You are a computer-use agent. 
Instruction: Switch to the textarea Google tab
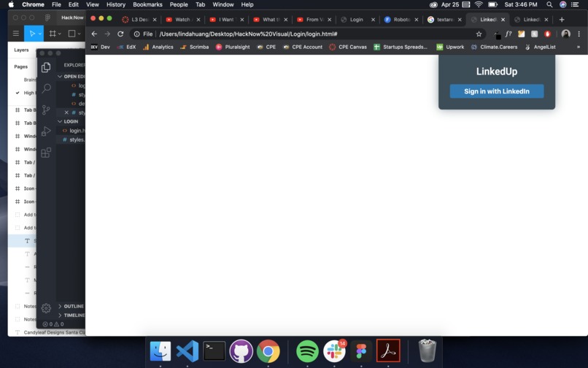coord(444,20)
